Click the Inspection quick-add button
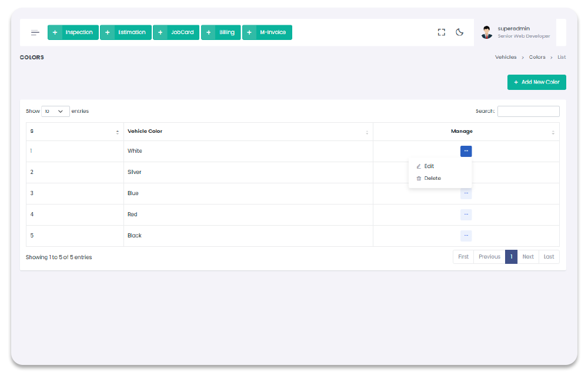The height and width of the screenshot is (372, 588). coord(72,32)
